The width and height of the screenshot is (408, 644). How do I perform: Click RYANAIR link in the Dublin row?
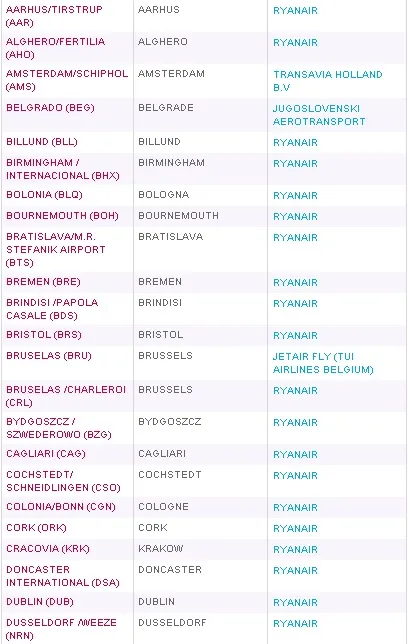click(x=295, y=603)
